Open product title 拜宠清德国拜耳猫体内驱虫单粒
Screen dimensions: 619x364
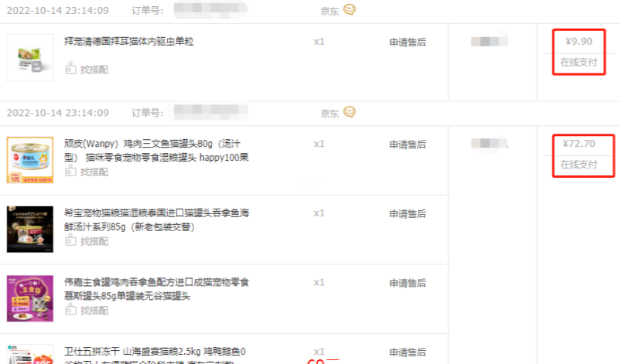click(x=129, y=42)
